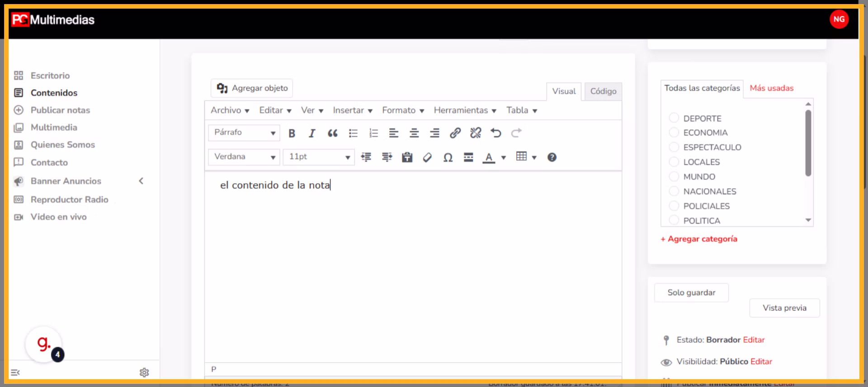The height and width of the screenshot is (387, 868).
Task: Open the Insertar menu
Action: tap(352, 110)
